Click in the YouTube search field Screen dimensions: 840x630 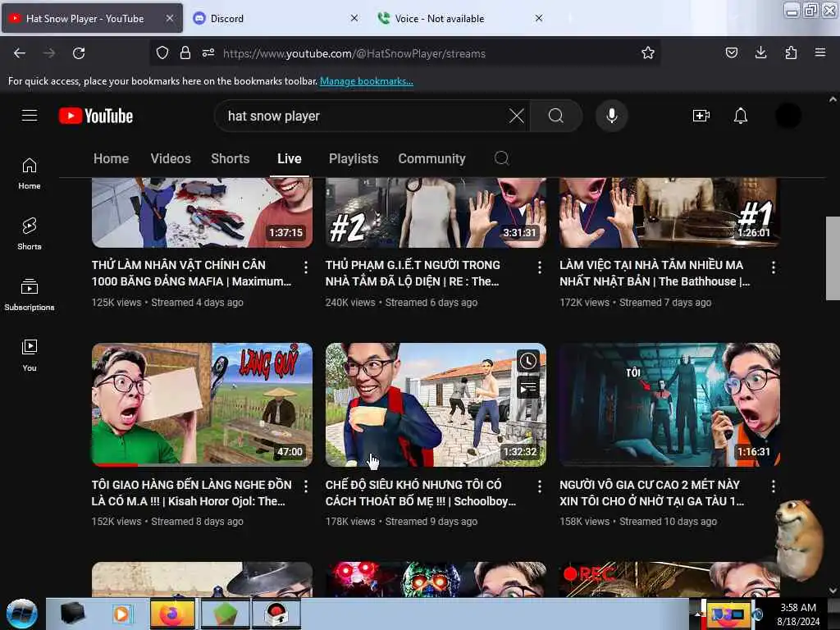pyautogui.click(x=364, y=116)
